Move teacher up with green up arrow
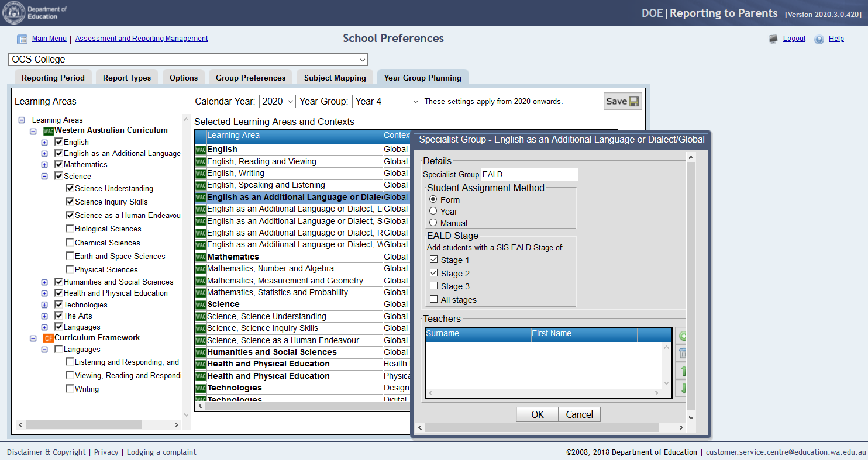The image size is (868, 460). pyautogui.click(x=681, y=371)
